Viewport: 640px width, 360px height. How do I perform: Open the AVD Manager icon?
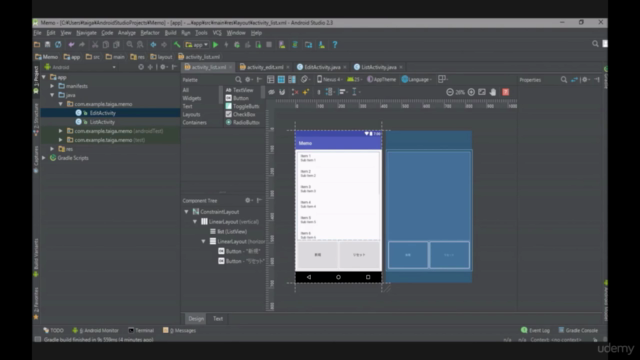pos(282,44)
